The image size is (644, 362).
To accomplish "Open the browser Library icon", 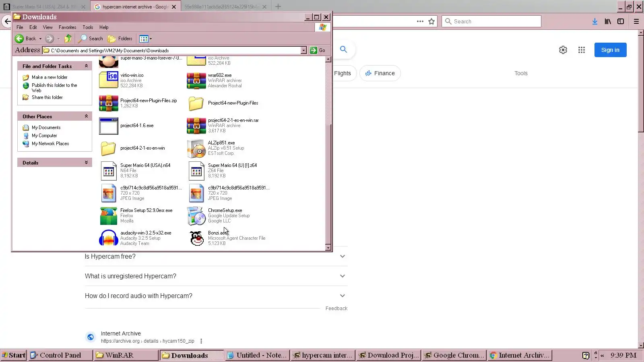I will tap(608, 21).
